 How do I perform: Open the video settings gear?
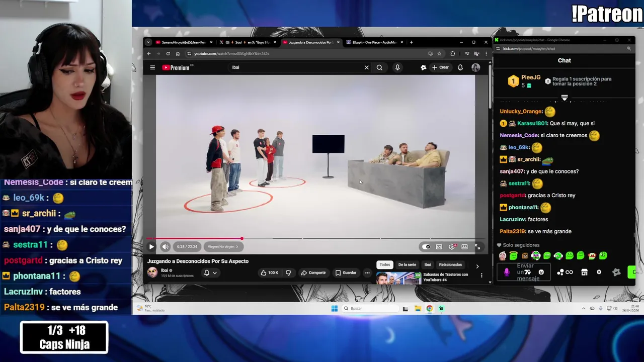[x=452, y=247]
